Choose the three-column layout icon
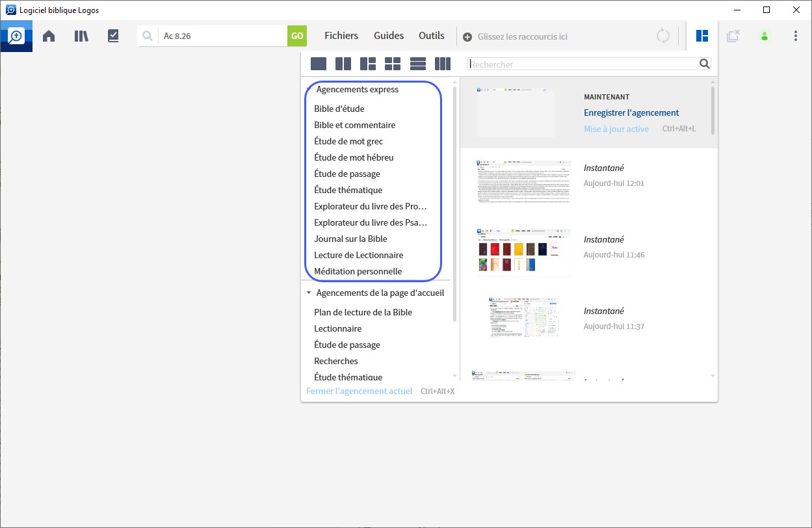 click(443, 64)
